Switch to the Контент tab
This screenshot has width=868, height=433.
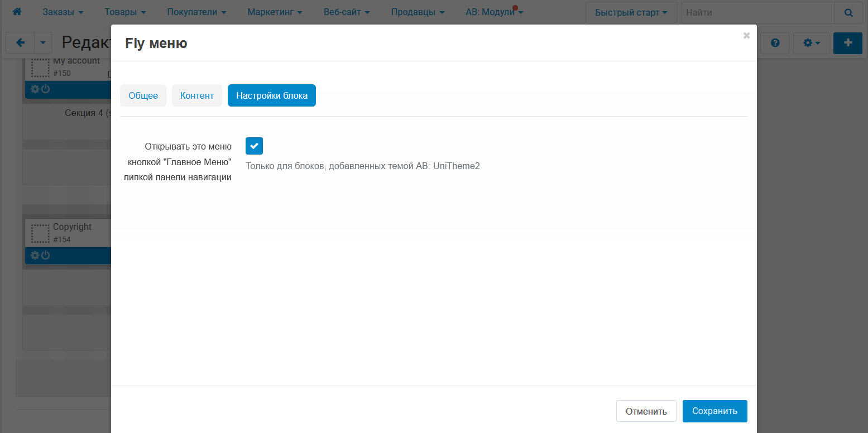click(x=196, y=95)
